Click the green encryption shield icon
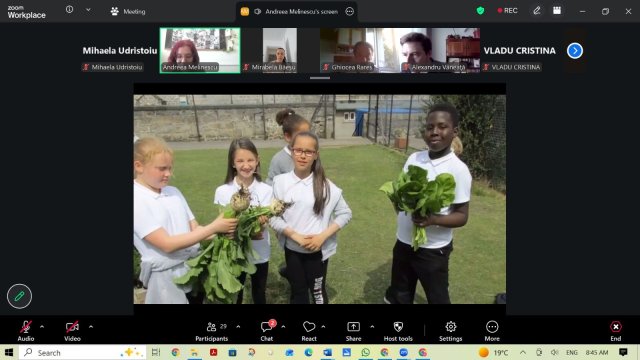 (480, 11)
